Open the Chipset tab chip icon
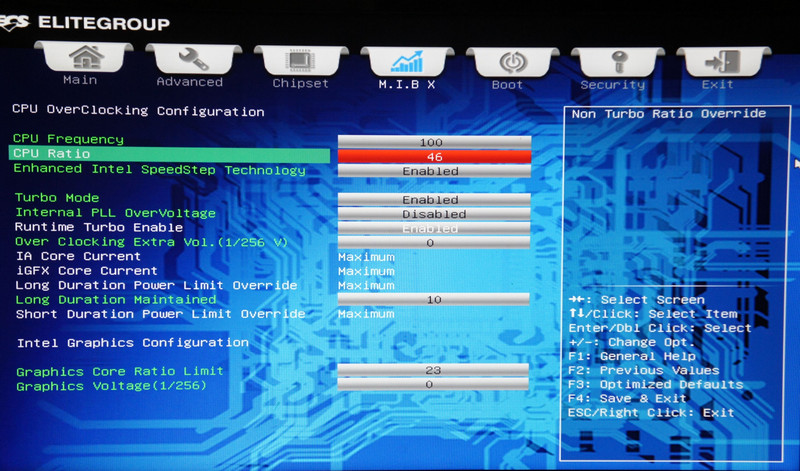The image size is (800, 471). (300, 61)
